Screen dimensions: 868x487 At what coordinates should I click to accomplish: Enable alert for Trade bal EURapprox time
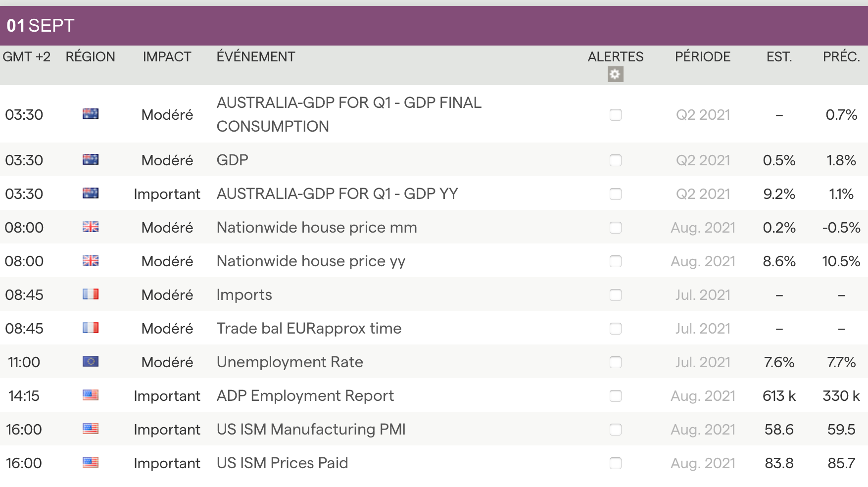[x=615, y=329]
